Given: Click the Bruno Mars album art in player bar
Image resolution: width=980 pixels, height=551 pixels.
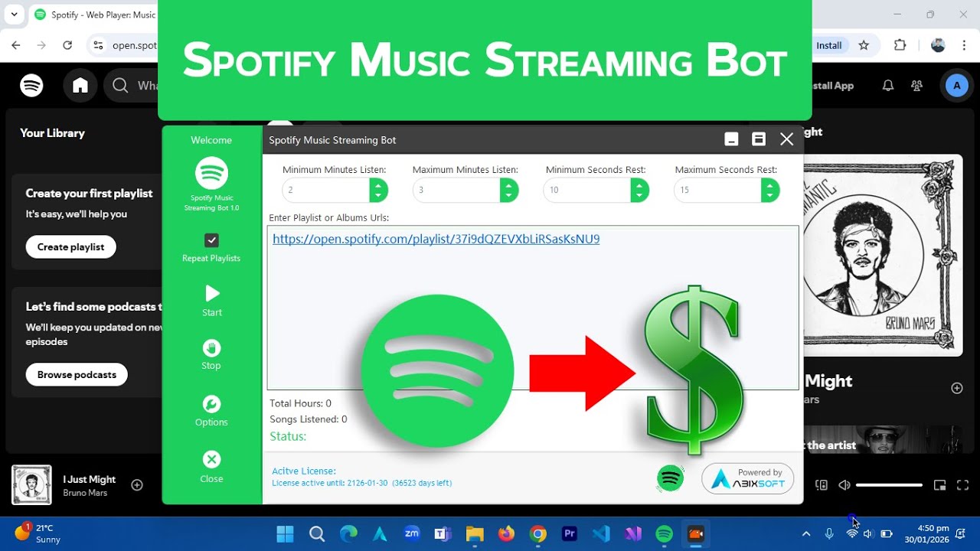Looking at the screenshot, I should click(31, 484).
